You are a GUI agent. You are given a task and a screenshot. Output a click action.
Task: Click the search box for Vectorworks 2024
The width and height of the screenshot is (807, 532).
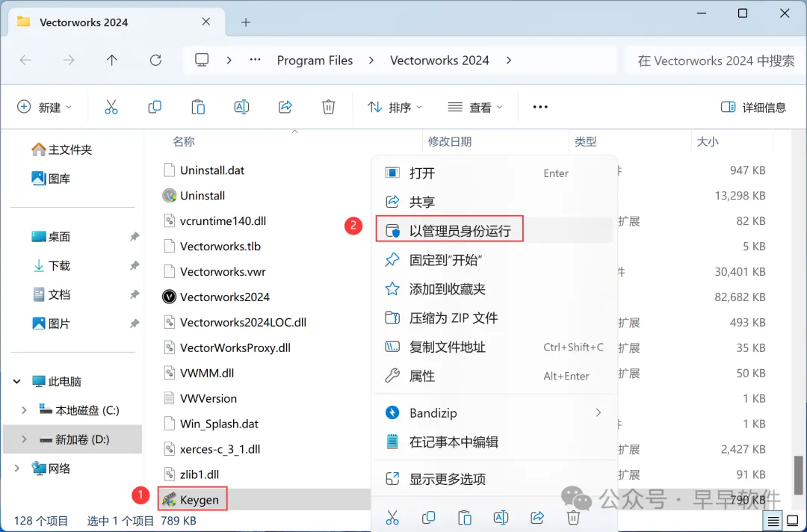(x=716, y=61)
